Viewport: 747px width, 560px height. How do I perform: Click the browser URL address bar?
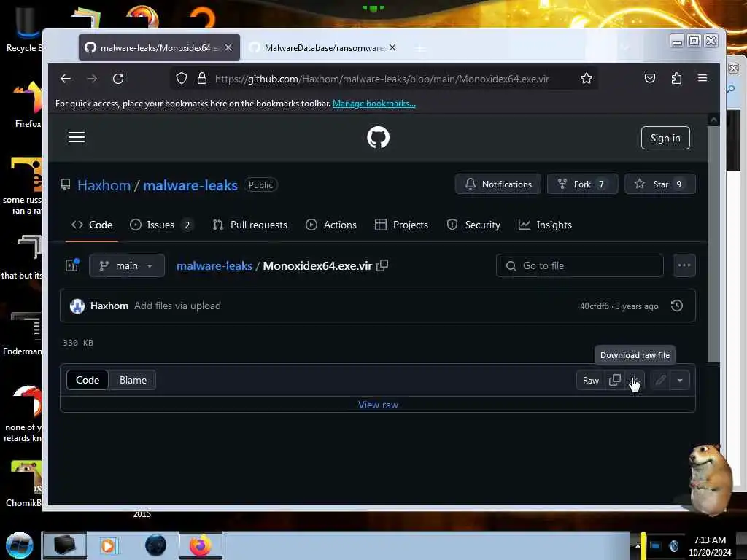(x=382, y=79)
